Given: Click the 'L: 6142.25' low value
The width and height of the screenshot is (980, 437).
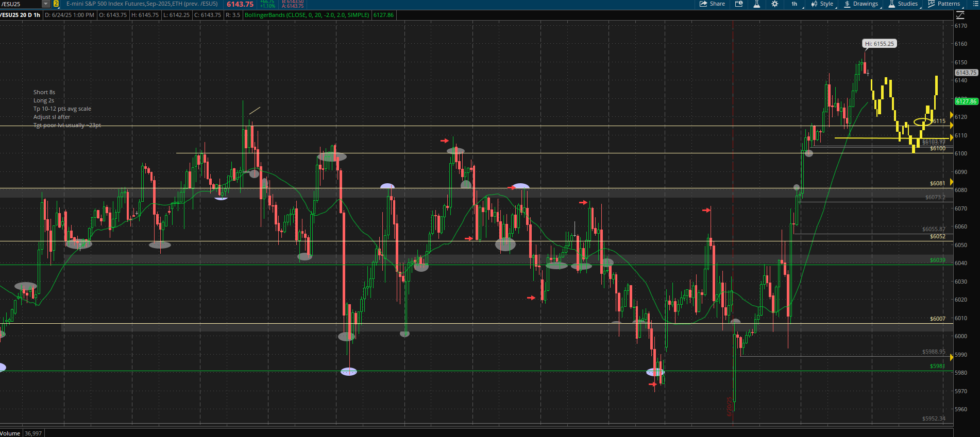Looking at the screenshot, I should point(176,15).
